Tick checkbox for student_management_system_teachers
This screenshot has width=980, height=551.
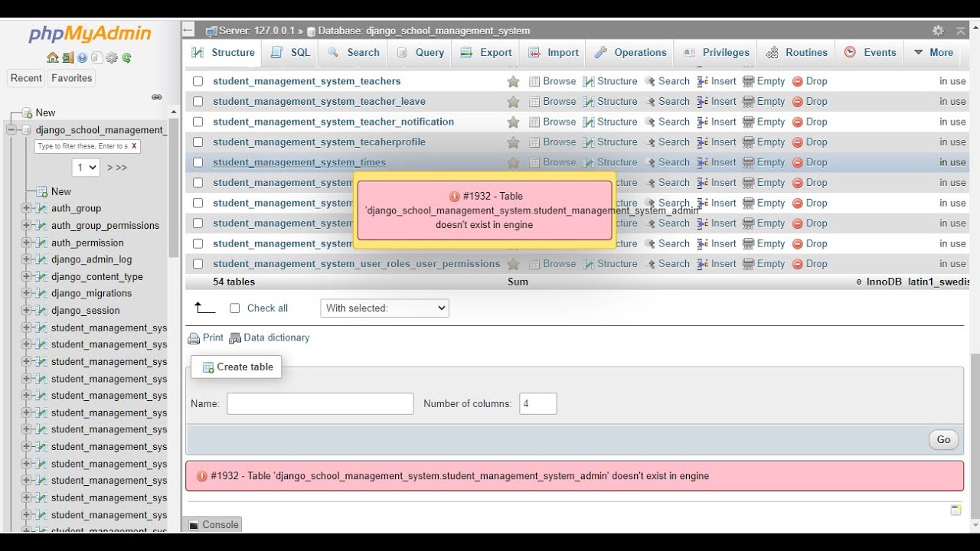pyautogui.click(x=198, y=81)
